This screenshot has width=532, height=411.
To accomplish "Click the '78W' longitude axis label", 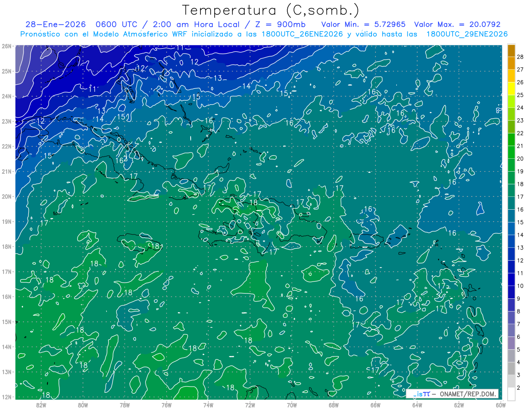I will click(x=125, y=404).
